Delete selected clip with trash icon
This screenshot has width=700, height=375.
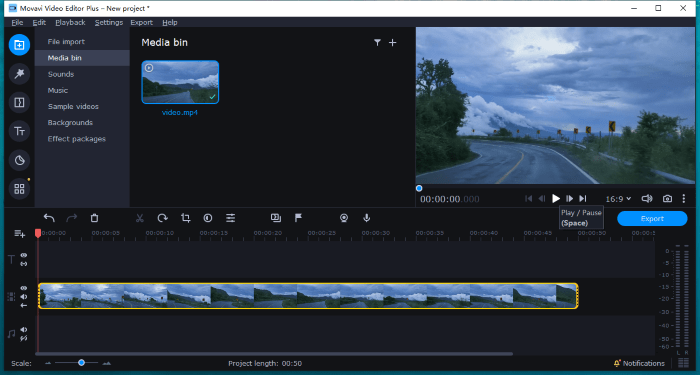click(x=94, y=218)
